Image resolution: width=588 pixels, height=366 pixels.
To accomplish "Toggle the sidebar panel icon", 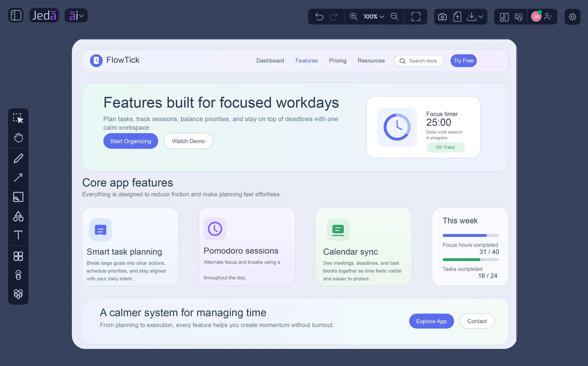I will (x=16, y=15).
